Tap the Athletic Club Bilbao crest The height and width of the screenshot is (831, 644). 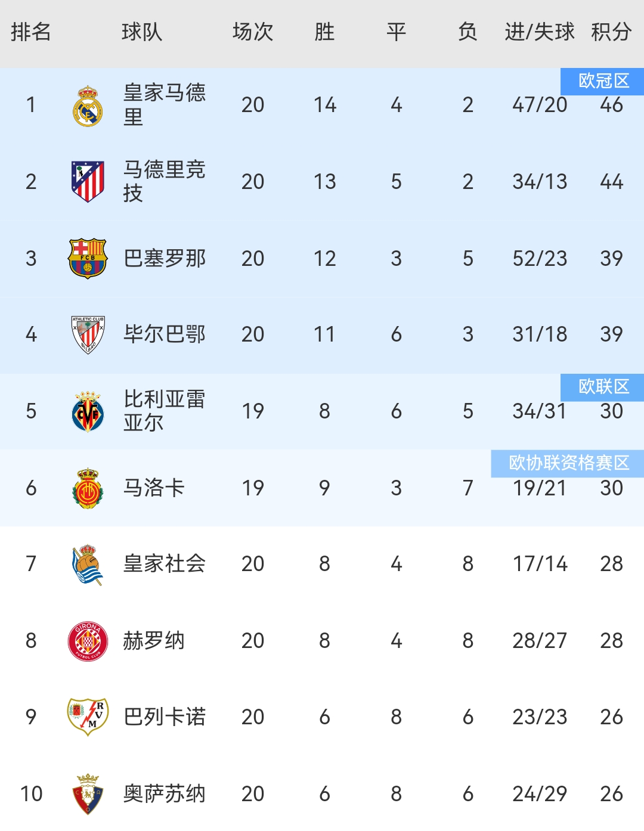[88, 334]
